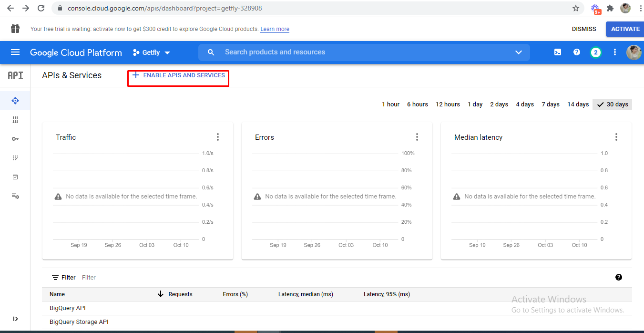View the notifications badge showing 2
644x333 pixels.
(x=595, y=52)
